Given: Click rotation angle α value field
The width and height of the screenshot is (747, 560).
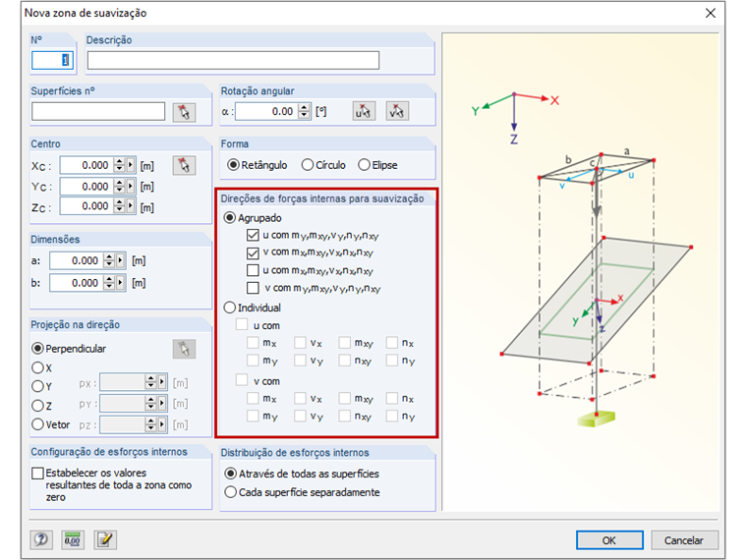Looking at the screenshot, I should point(266,111).
